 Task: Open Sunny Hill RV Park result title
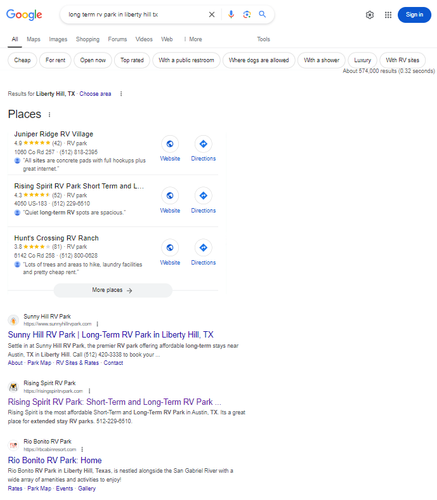click(x=111, y=335)
